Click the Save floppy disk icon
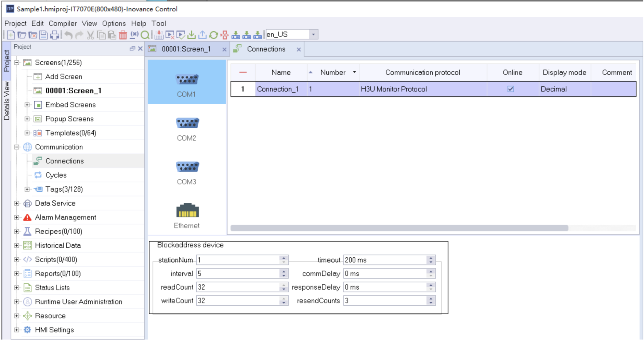Screen dimensions: 644x351 [43, 35]
